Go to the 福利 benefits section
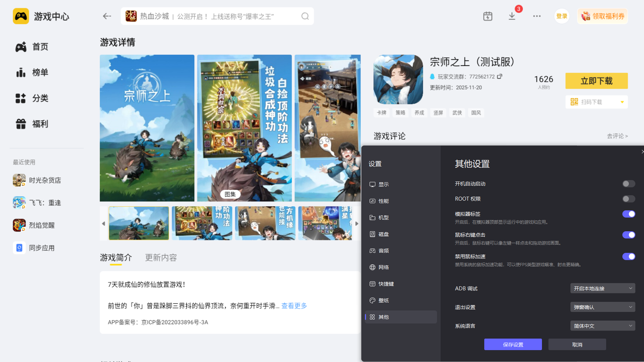This screenshot has height=362, width=644. point(40,124)
